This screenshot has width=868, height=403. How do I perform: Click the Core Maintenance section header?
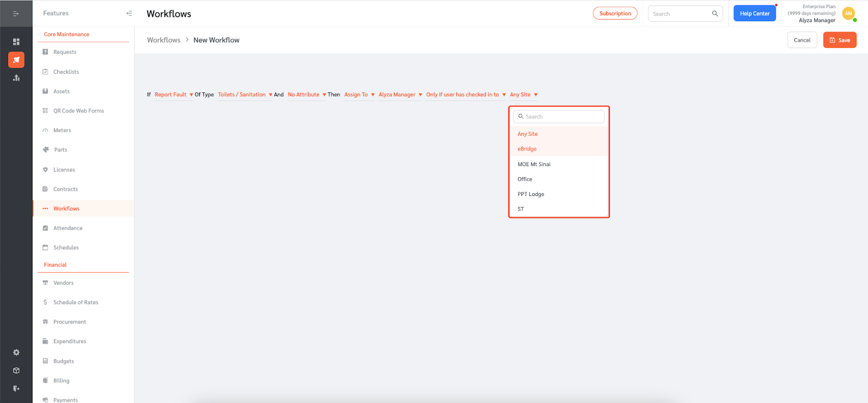[67, 34]
